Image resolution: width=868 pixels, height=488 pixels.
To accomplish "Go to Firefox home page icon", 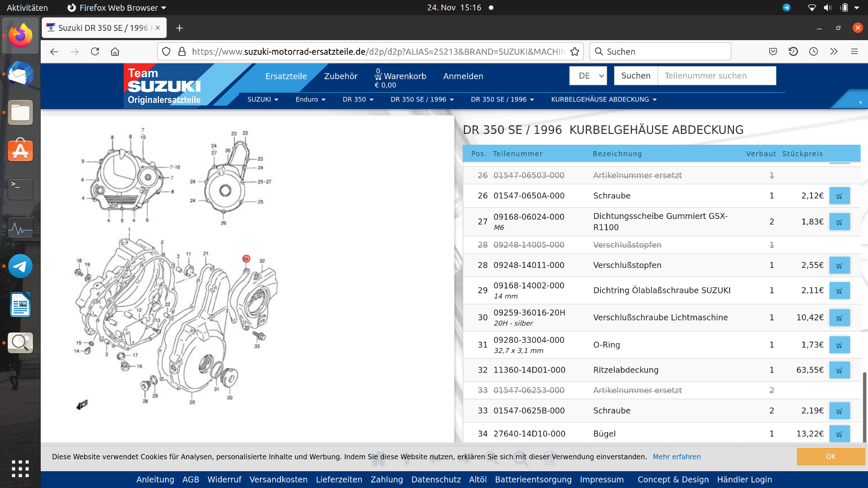I will [115, 52].
